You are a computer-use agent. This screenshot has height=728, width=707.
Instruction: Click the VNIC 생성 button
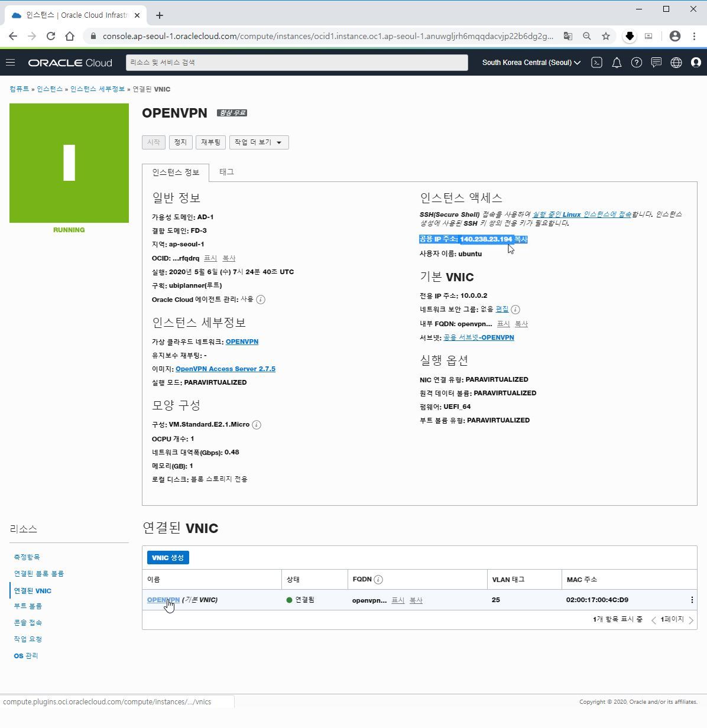click(x=168, y=557)
